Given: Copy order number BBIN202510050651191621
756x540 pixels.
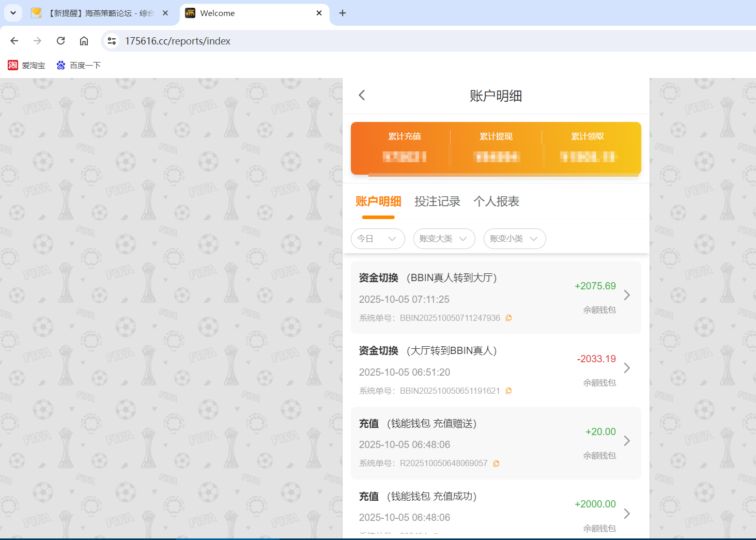Looking at the screenshot, I should point(508,391).
